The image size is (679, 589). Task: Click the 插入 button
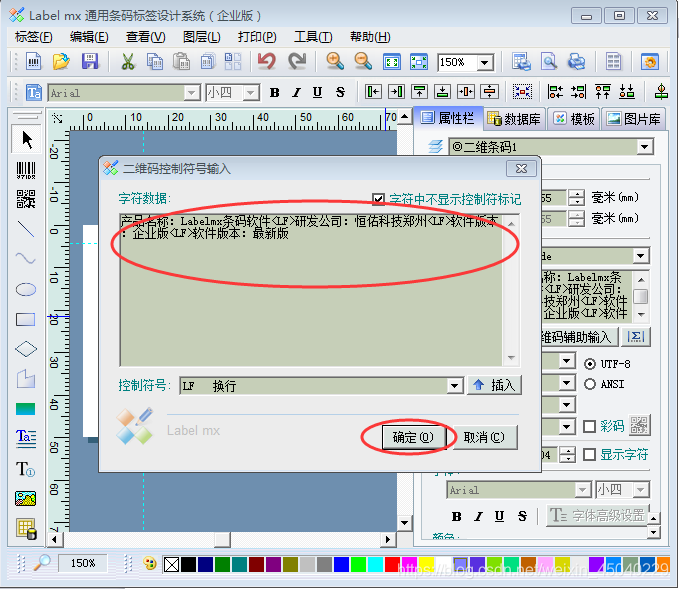[x=494, y=385]
